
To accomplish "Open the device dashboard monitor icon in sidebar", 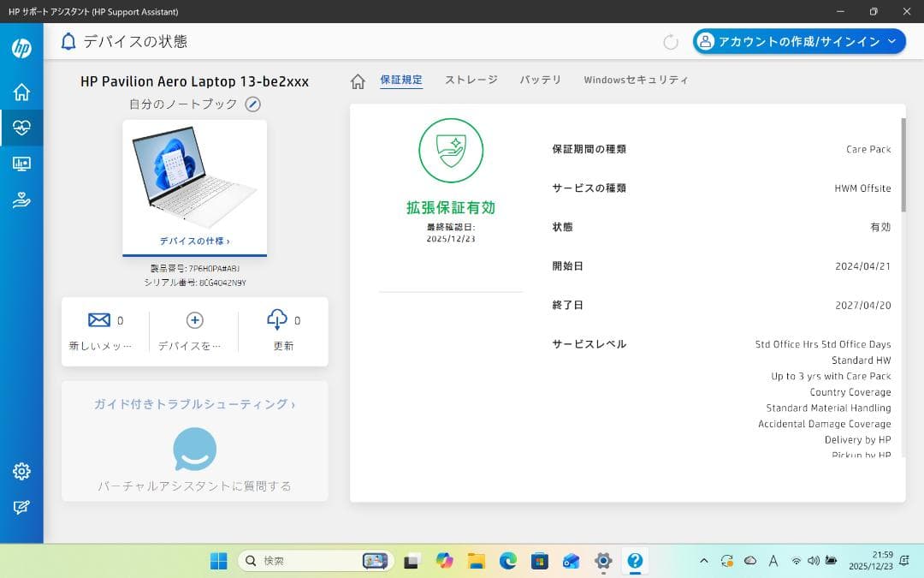I will [x=21, y=164].
